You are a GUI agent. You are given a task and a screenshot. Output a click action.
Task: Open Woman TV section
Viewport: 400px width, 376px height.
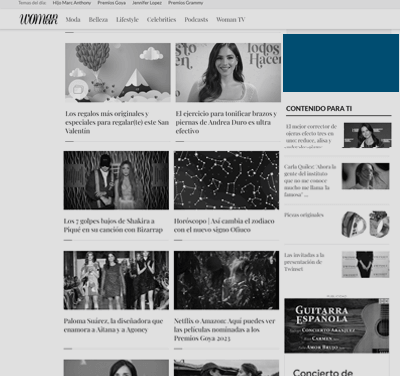tap(231, 20)
